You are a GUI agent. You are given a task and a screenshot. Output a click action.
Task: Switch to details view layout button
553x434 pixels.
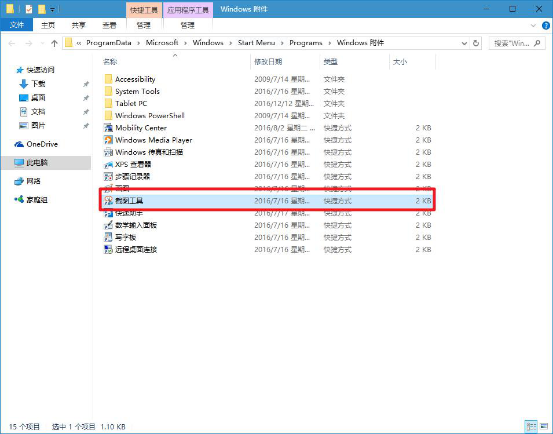pyautogui.click(x=531, y=427)
